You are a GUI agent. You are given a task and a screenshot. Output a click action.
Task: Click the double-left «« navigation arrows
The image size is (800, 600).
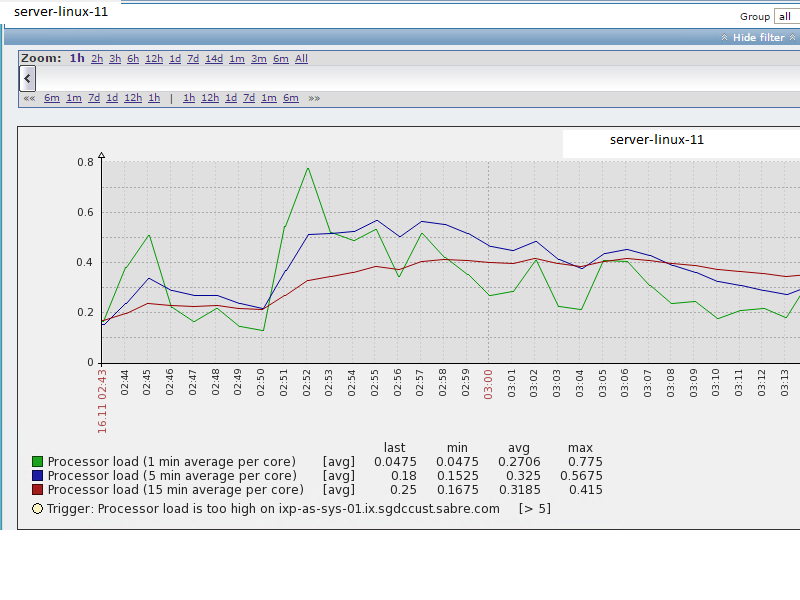[x=29, y=98]
